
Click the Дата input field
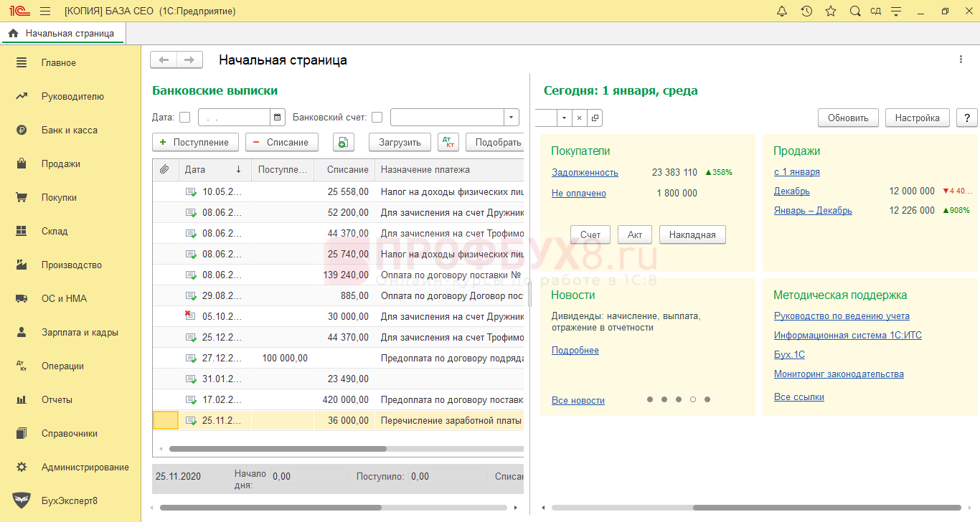click(234, 118)
